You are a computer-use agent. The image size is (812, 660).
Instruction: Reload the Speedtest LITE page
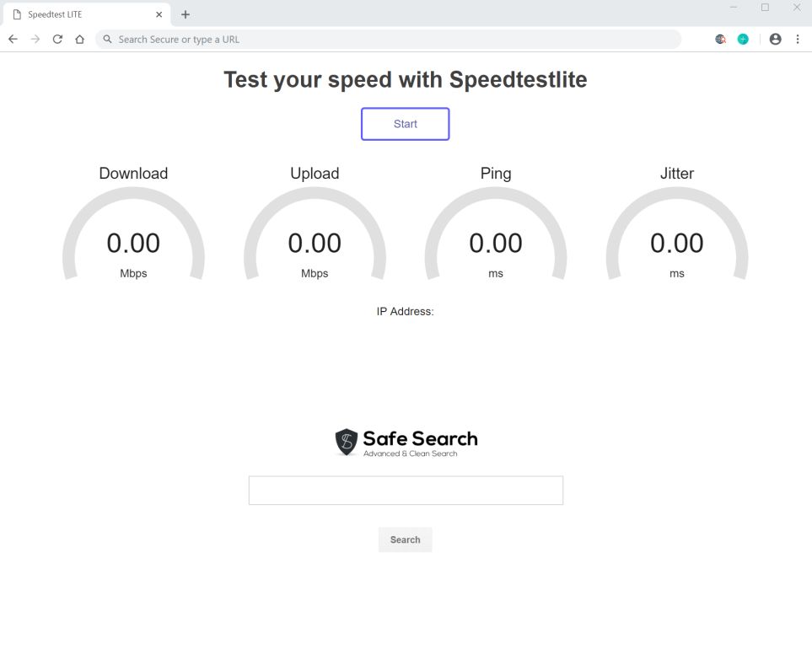[x=57, y=39]
